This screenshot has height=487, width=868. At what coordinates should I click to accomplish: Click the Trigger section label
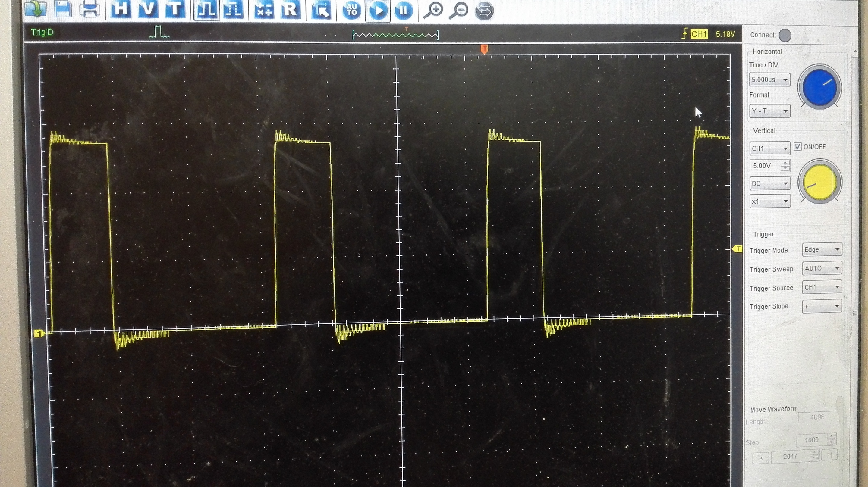(x=763, y=234)
